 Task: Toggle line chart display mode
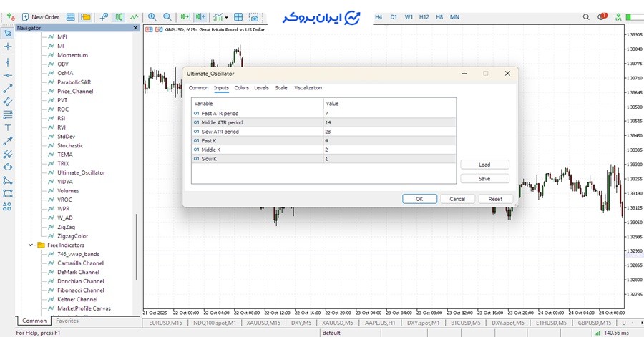[x=134, y=16]
